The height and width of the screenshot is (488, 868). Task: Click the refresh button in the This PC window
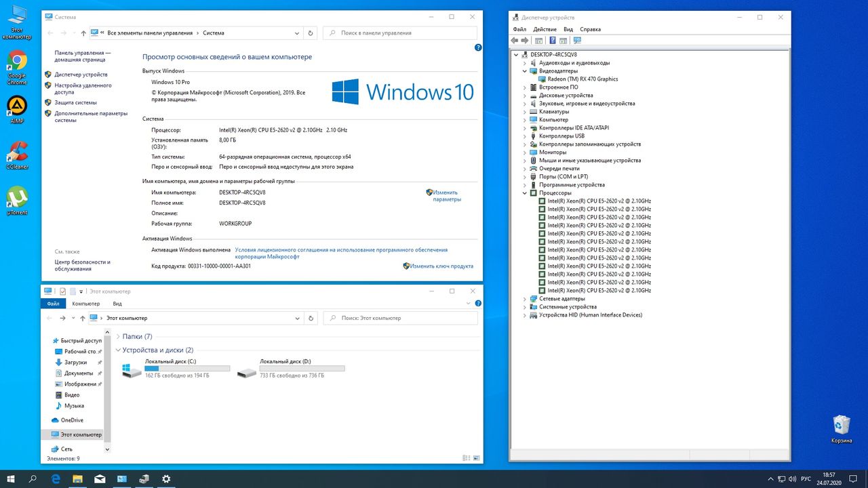click(311, 318)
